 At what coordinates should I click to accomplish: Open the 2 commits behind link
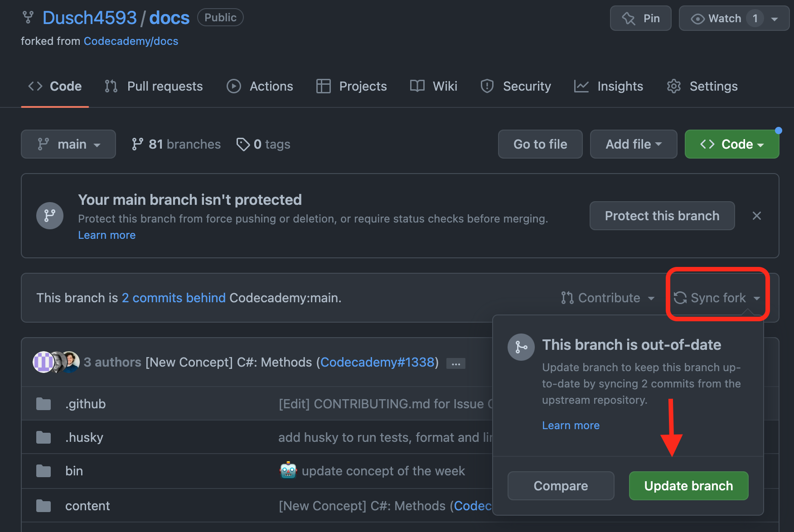click(x=174, y=298)
